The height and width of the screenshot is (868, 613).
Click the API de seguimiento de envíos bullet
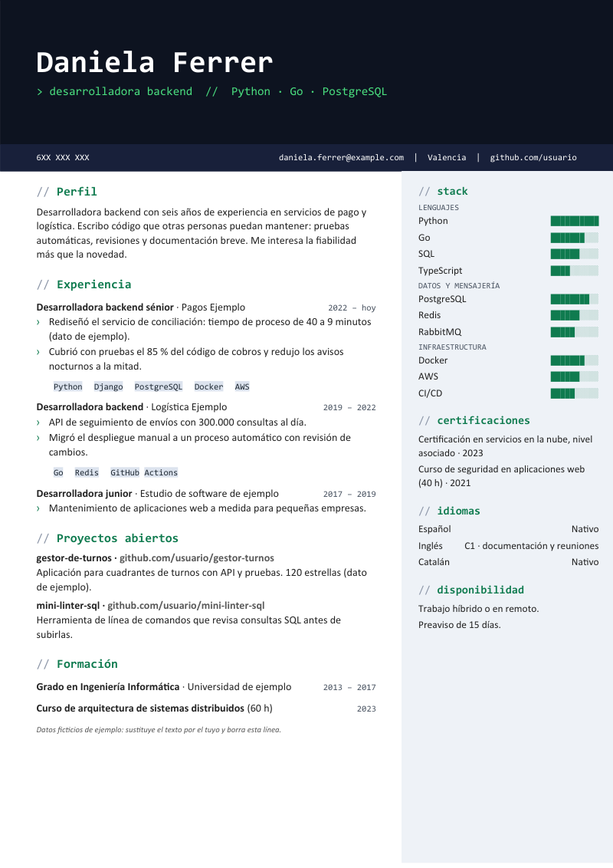[178, 422]
